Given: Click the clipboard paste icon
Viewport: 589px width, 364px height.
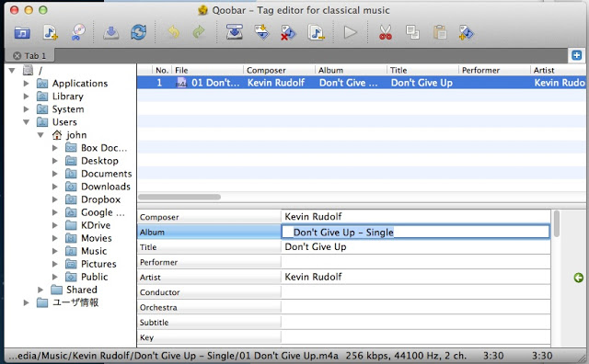Looking at the screenshot, I should [440, 33].
